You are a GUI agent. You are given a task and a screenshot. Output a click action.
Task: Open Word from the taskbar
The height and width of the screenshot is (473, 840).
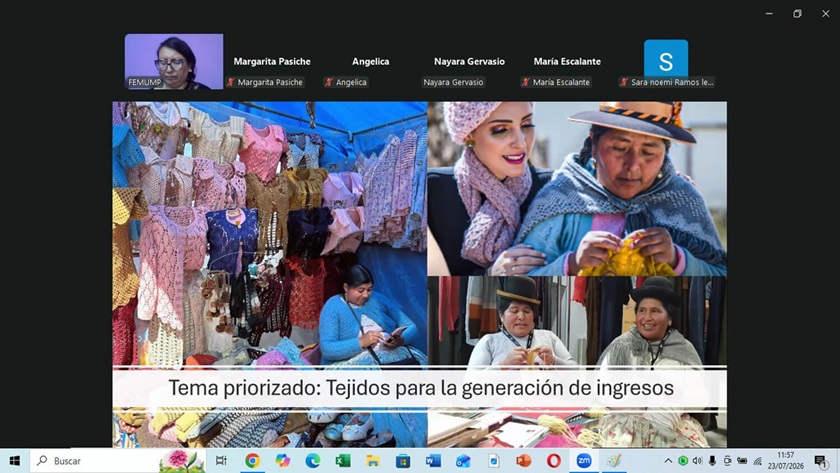(433, 461)
